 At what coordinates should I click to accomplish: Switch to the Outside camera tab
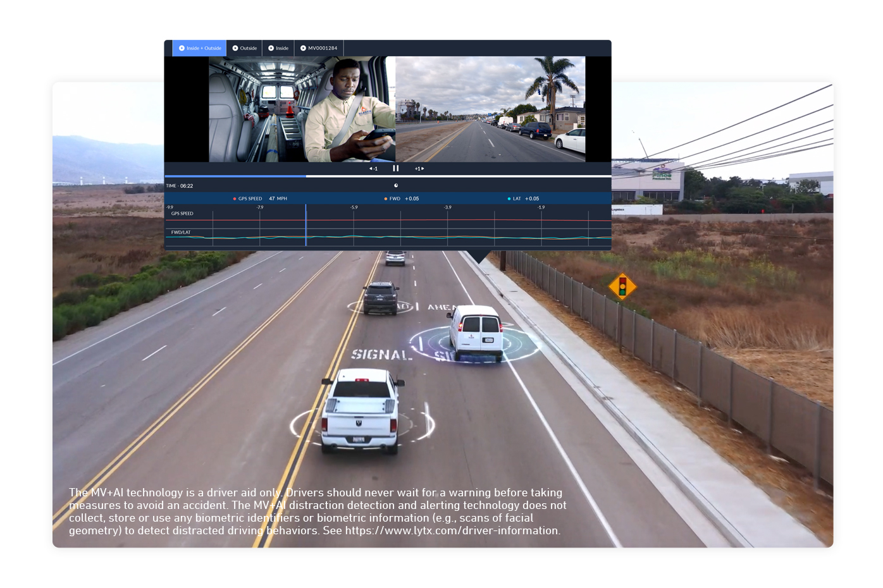[244, 48]
